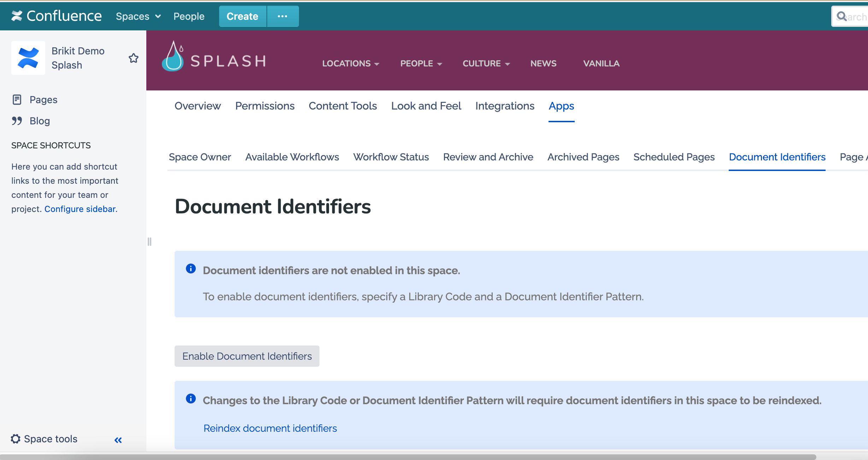Viewport: 868px width, 460px height.
Task: Click the Document Identifiers page heading
Action: pyautogui.click(x=273, y=206)
